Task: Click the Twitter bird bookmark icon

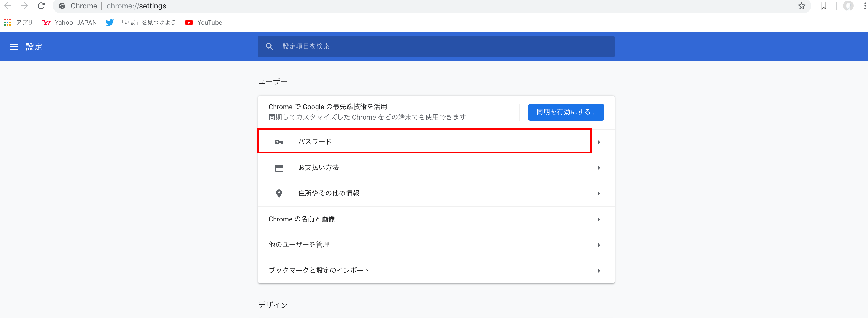Action: tap(110, 23)
